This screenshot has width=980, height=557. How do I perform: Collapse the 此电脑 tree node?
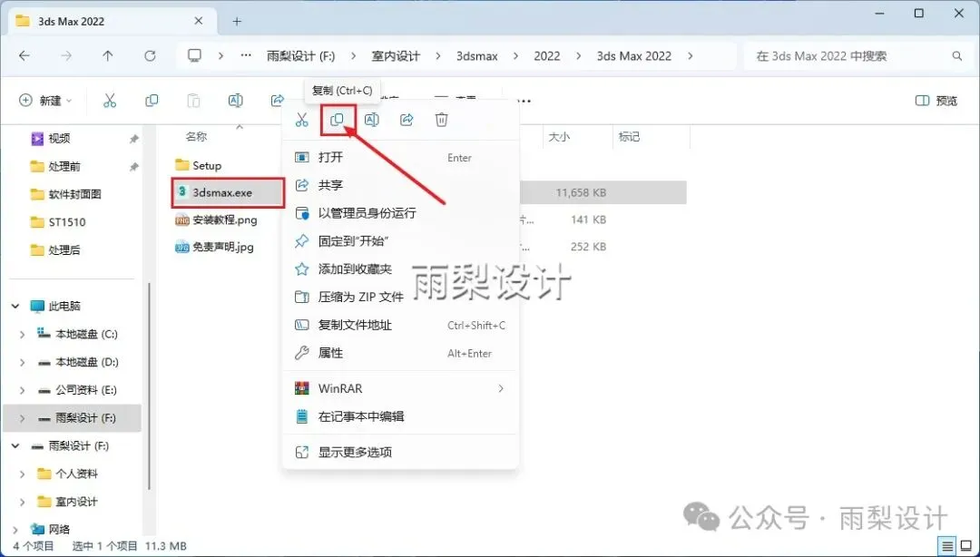click(15, 307)
